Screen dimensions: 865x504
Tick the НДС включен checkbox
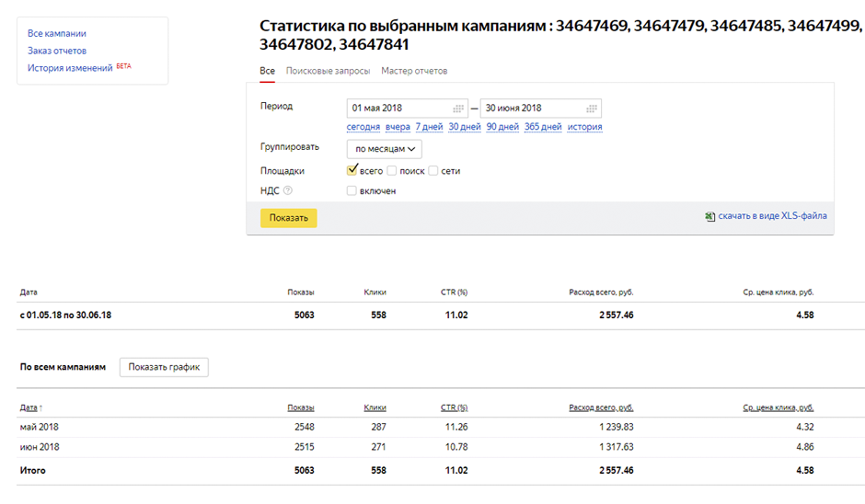click(x=352, y=190)
